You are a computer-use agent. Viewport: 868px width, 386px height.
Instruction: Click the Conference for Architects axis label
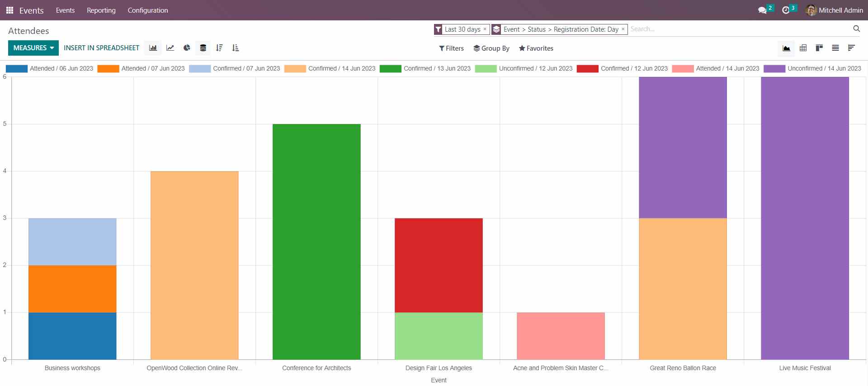click(x=316, y=368)
